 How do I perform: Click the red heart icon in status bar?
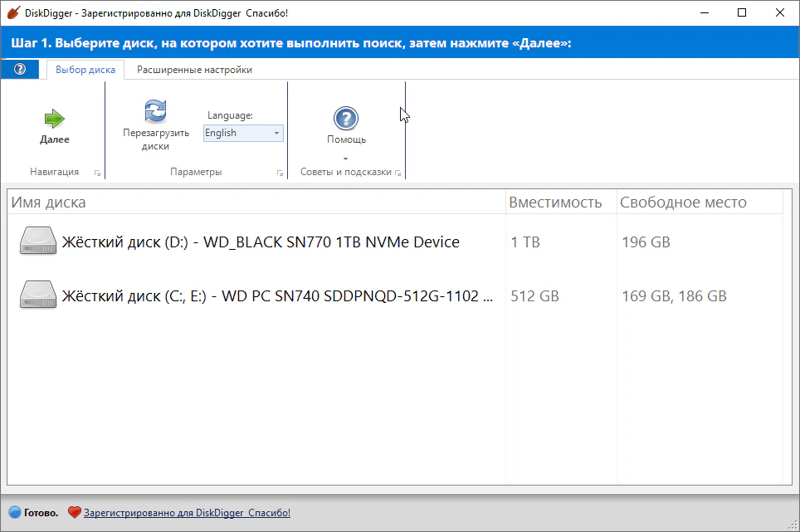[x=74, y=513]
